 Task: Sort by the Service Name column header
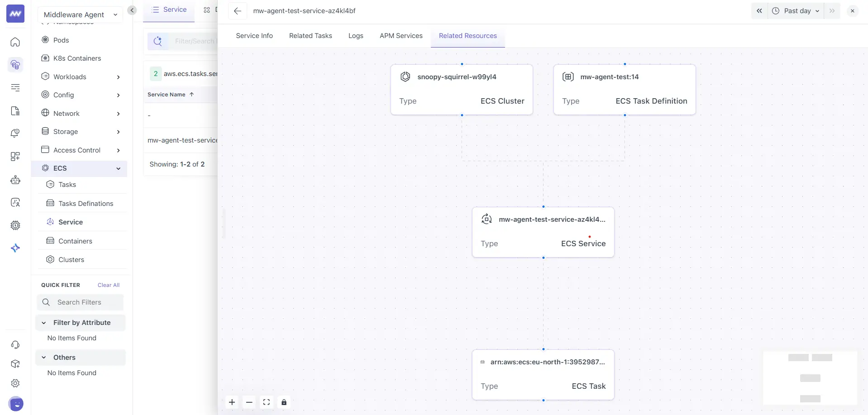170,94
